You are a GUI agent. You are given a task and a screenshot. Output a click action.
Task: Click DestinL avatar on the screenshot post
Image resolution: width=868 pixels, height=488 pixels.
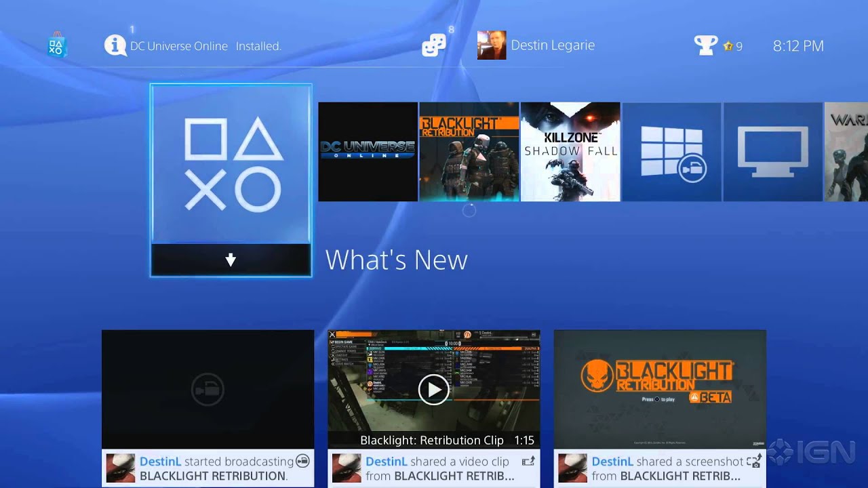pyautogui.click(x=572, y=468)
